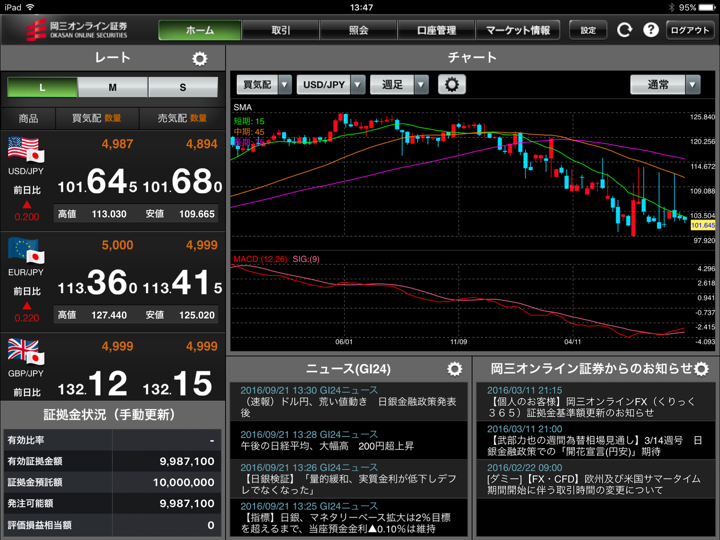Click the refresh icon in top bar
Screen dimensions: 720x540
tap(625, 30)
